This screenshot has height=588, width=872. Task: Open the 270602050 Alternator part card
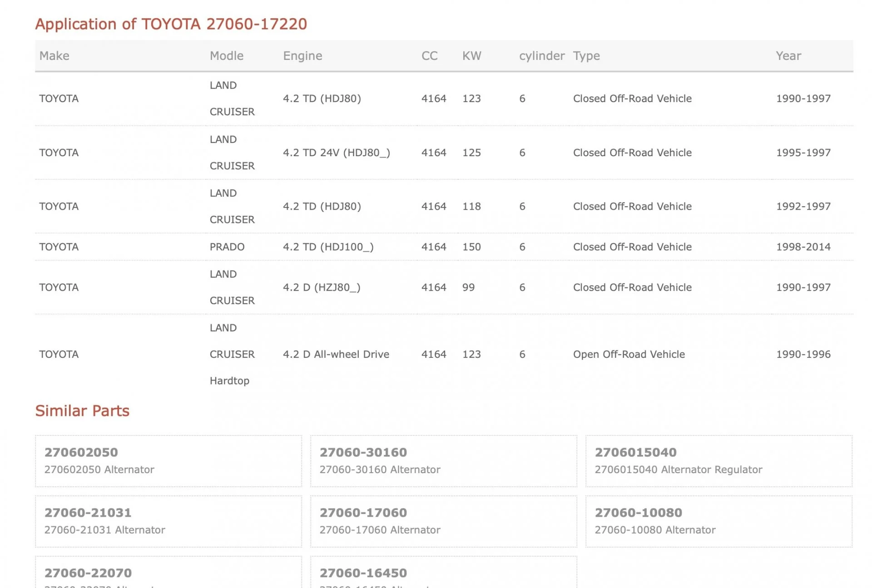click(x=81, y=452)
